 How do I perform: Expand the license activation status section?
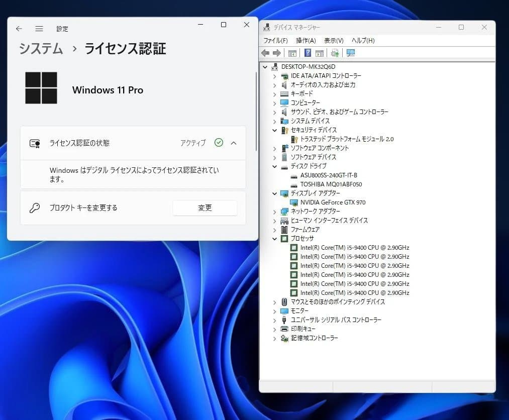(x=233, y=143)
